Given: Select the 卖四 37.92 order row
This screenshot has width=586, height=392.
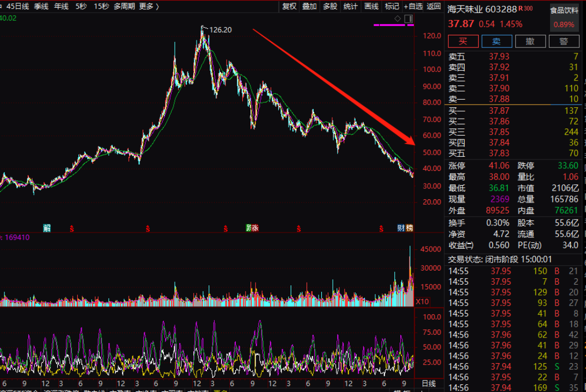Looking at the screenshot, I should point(513,68).
